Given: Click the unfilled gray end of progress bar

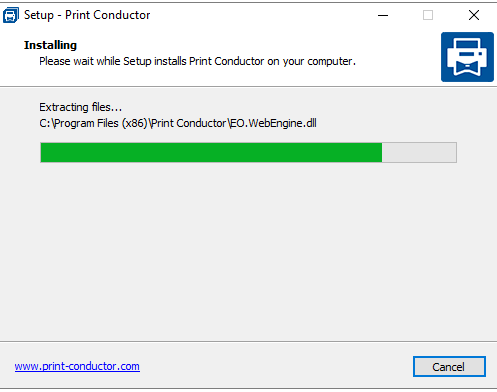Looking at the screenshot, I should click(x=419, y=153).
